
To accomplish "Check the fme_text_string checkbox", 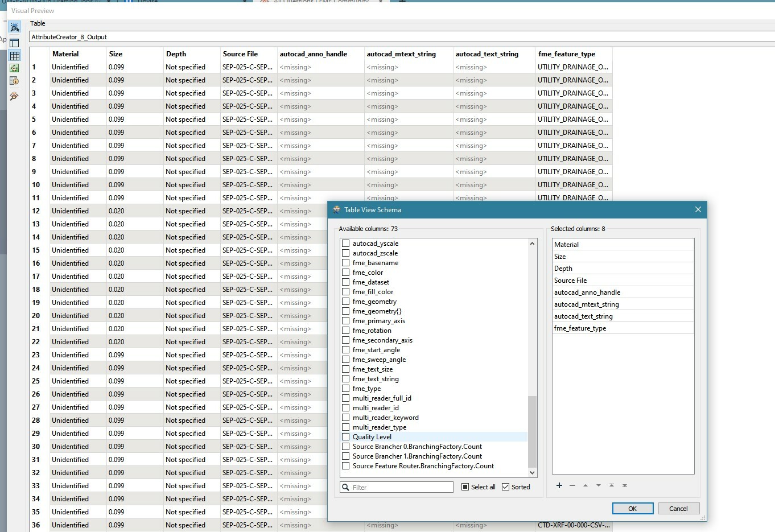I will click(345, 378).
